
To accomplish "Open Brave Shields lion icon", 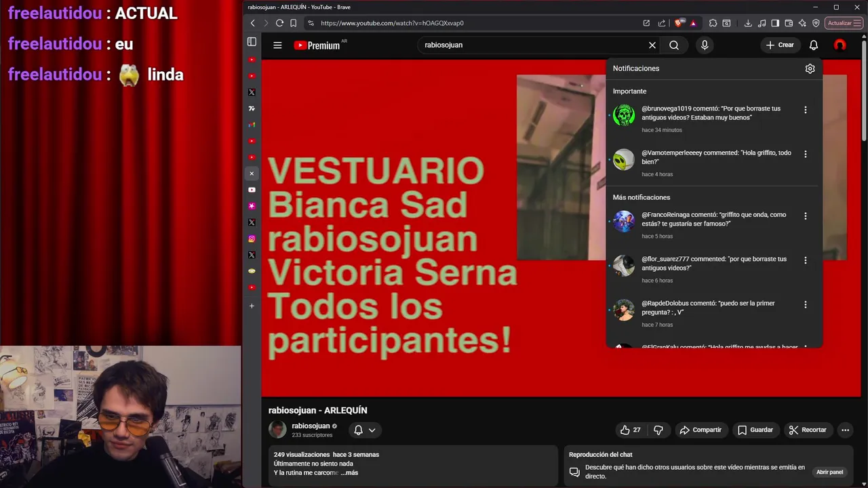I will 679,23.
